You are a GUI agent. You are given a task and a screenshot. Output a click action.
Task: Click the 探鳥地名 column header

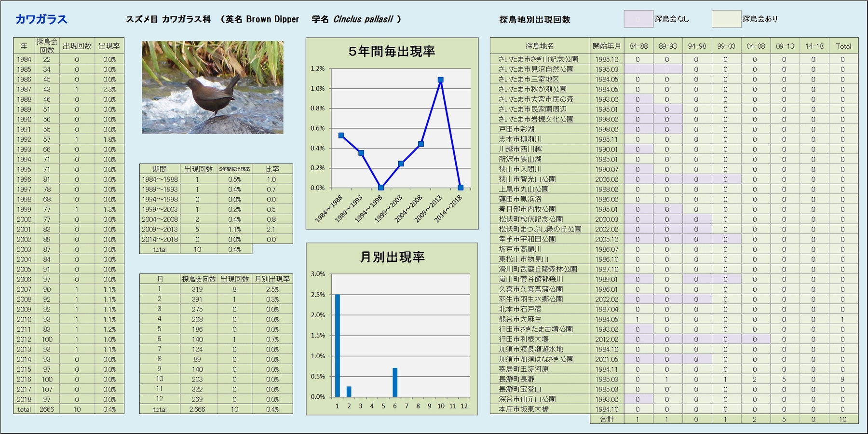click(540, 46)
